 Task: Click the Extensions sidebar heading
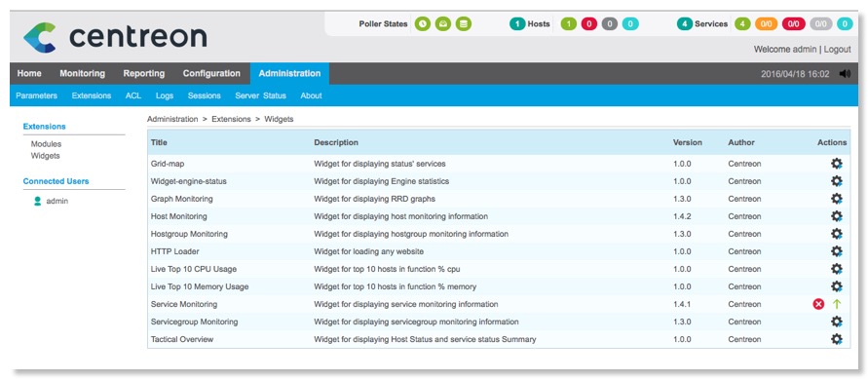coord(44,126)
